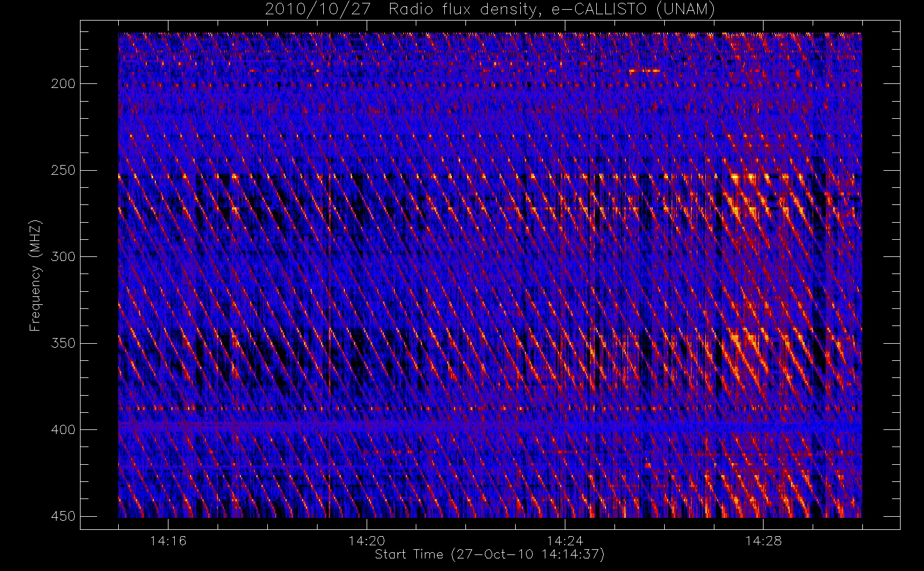The height and width of the screenshot is (571, 924).
Task: Click the 14:16 time tick label
Action: tap(168, 541)
